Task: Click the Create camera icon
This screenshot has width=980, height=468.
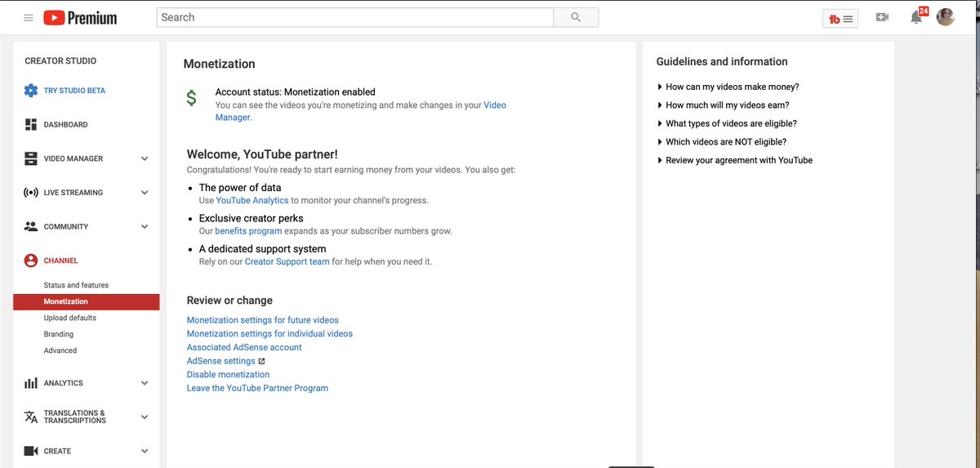Action: click(x=31, y=451)
